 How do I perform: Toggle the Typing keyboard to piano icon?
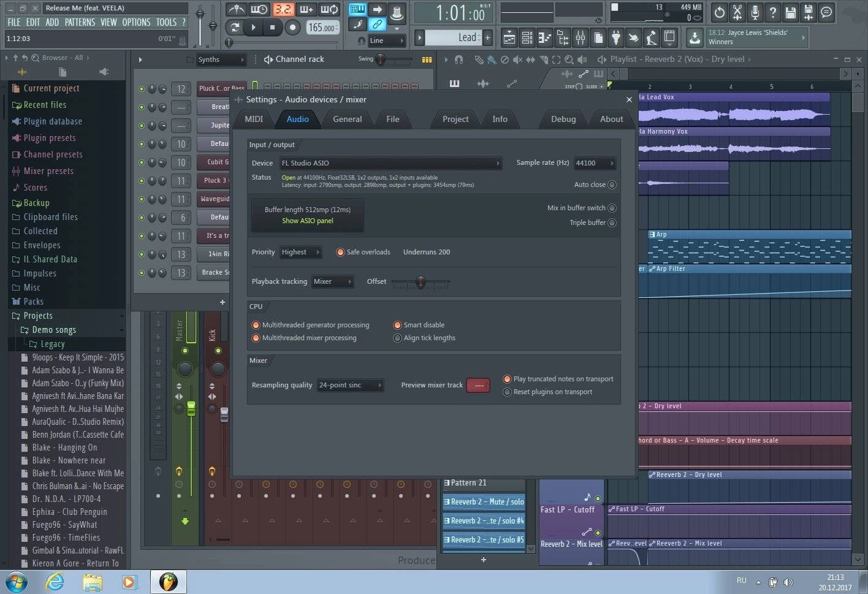pos(357,9)
